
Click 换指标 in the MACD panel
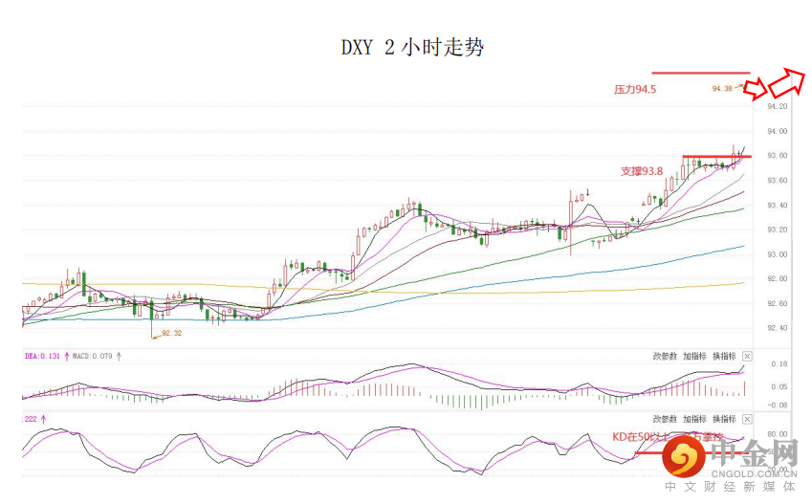tap(724, 357)
